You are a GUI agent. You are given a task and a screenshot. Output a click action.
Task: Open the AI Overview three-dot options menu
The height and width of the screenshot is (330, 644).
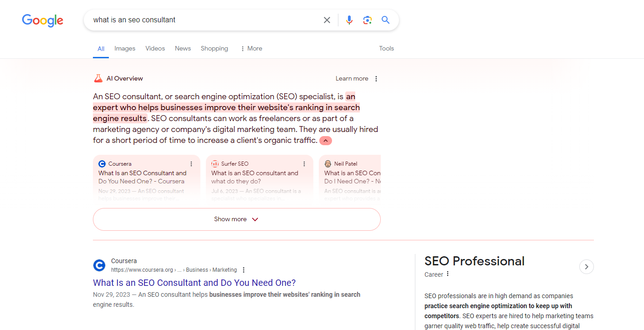[376, 79]
